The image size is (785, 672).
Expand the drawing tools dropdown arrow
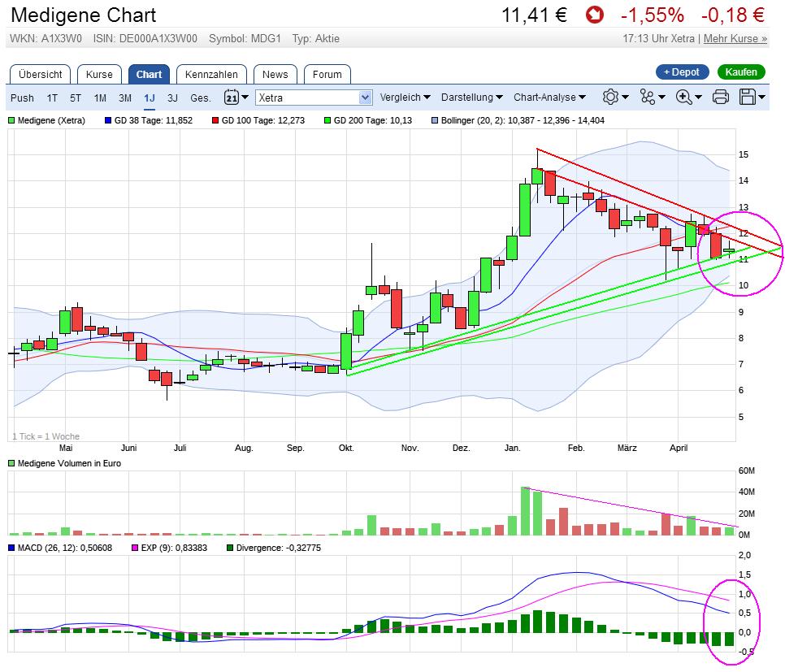(661, 97)
